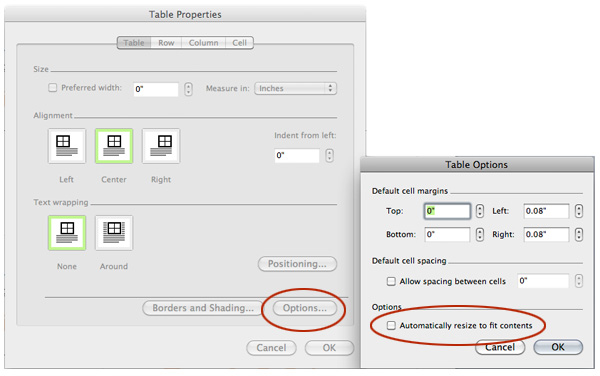Confirm Table Options with OK
600x376 pixels.
[558, 347]
